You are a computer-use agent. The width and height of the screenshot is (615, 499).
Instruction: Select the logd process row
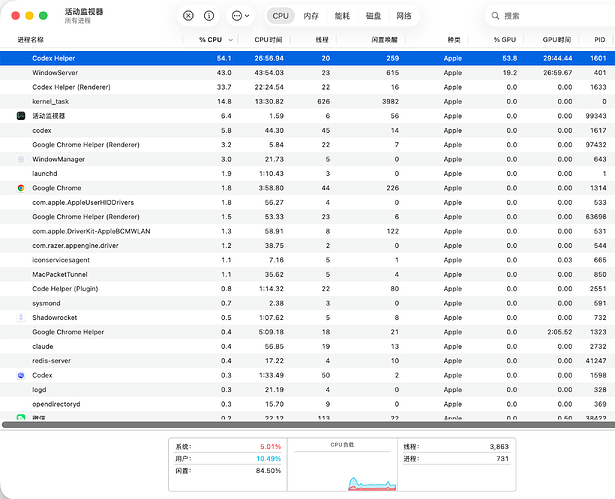308,390
